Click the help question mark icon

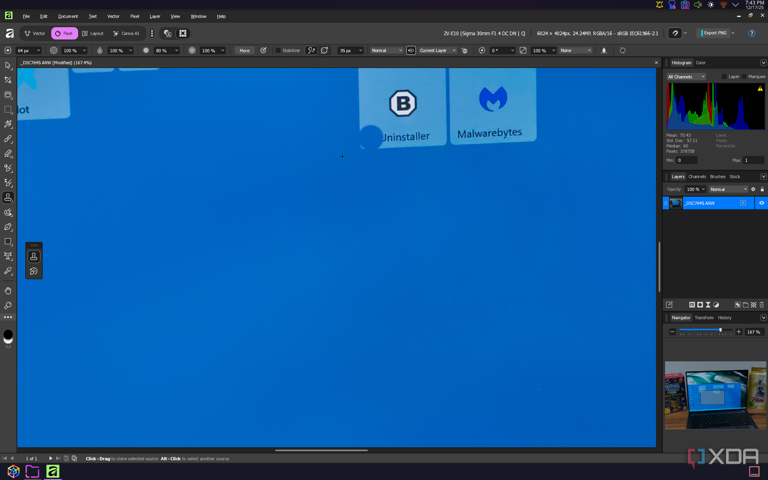click(x=752, y=33)
